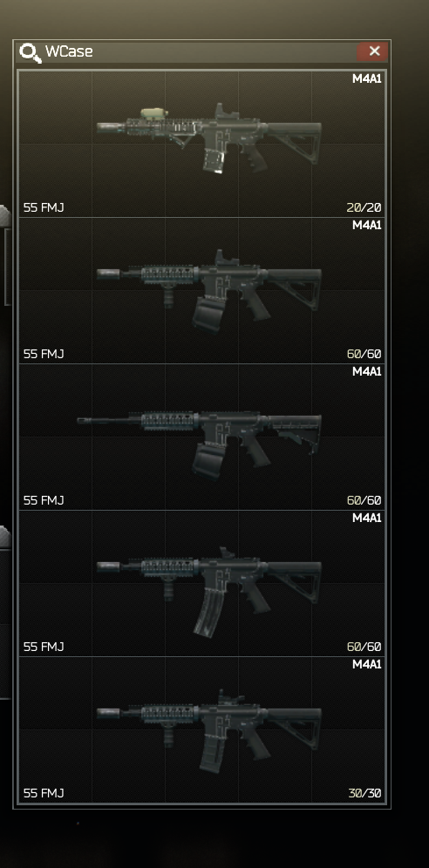Select the M4A1 with the tan flashlight
The height and width of the screenshot is (868, 429).
point(202,144)
